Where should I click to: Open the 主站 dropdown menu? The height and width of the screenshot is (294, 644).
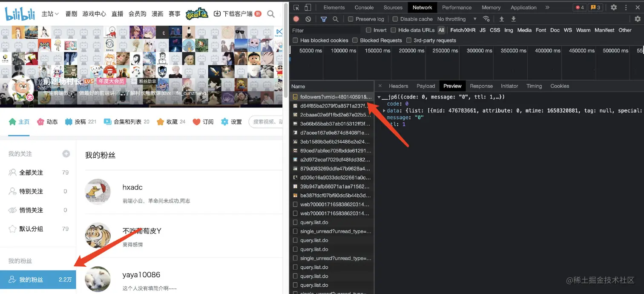point(50,14)
